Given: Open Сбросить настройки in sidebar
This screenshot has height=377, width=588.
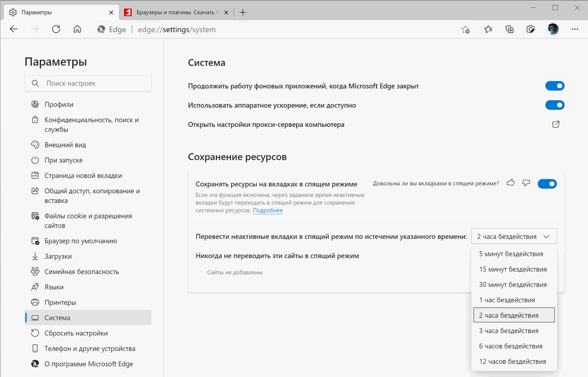Looking at the screenshot, I should 76,333.
